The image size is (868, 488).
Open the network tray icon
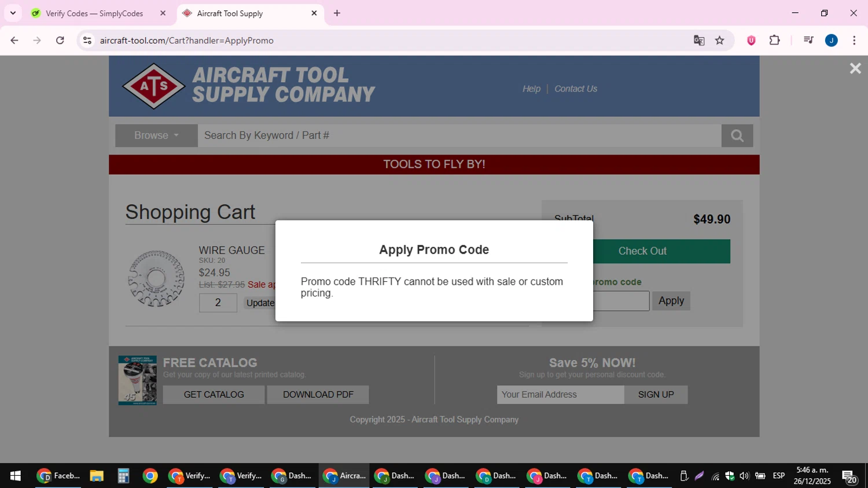(715, 476)
